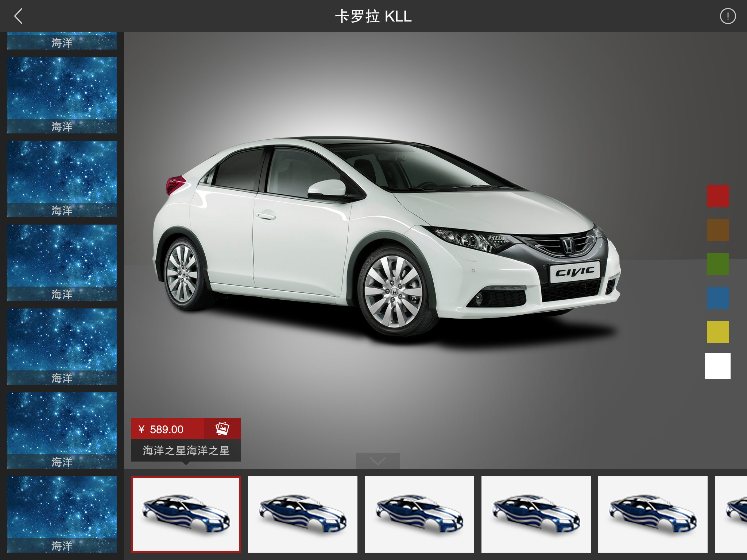Go back using the top-left arrow
The width and height of the screenshot is (747, 560).
coord(18,16)
